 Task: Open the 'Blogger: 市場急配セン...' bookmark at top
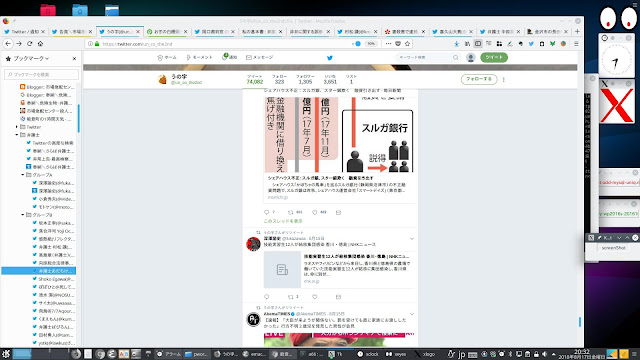point(47,87)
